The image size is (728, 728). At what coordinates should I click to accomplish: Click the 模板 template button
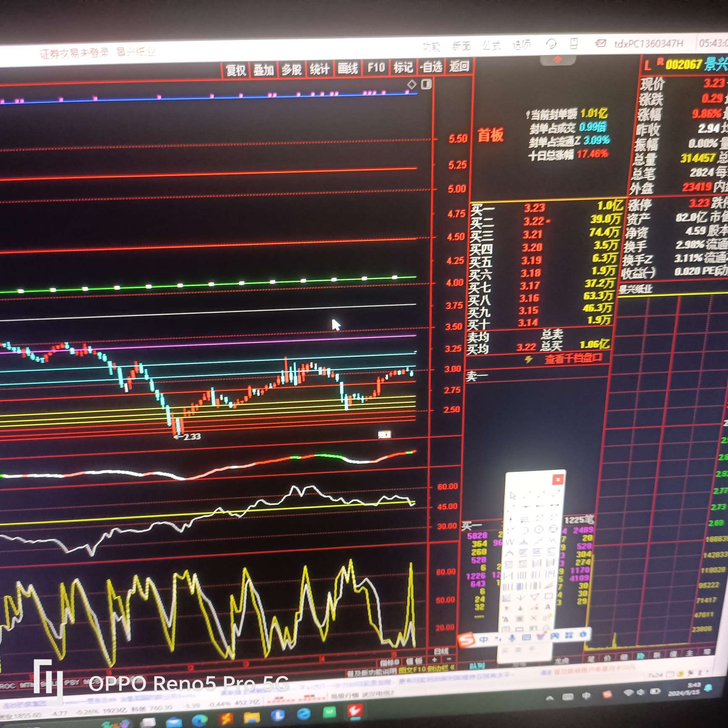pos(414,661)
